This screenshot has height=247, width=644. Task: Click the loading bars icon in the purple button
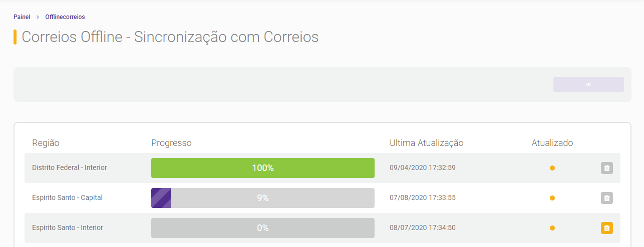pos(588,84)
